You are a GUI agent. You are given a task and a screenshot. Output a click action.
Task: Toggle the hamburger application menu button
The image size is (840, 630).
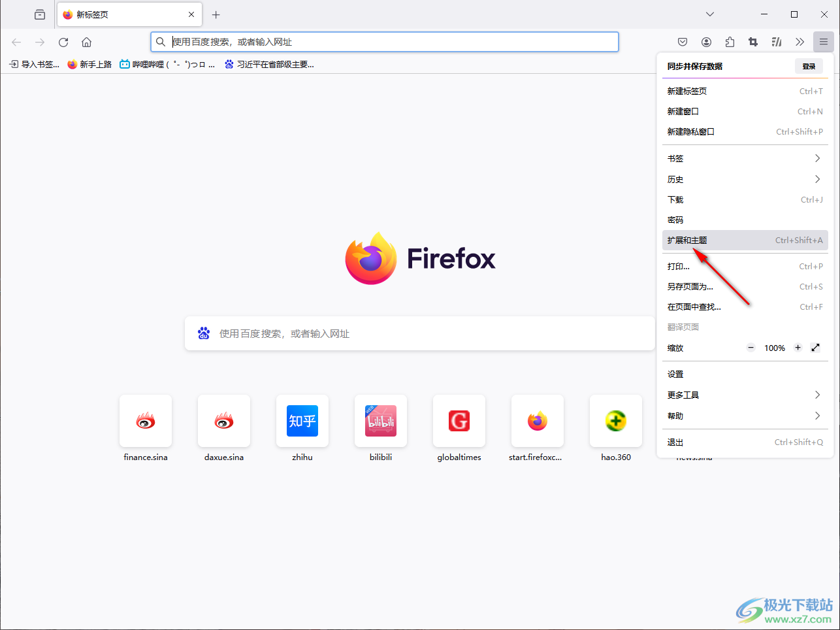824,42
